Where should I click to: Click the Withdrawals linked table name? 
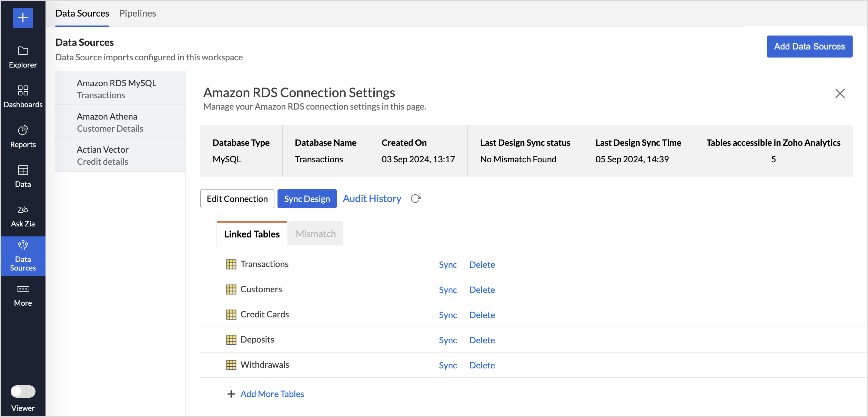pos(264,365)
